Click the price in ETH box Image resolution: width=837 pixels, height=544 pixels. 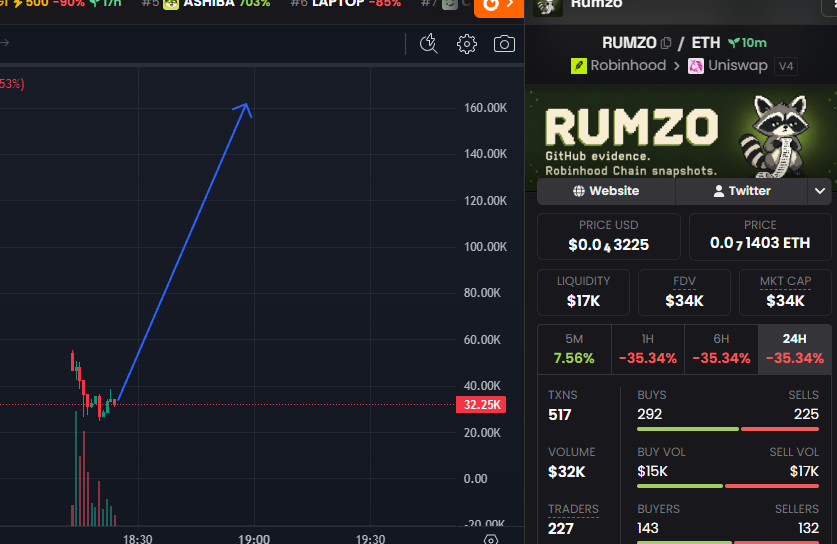click(x=760, y=236)
